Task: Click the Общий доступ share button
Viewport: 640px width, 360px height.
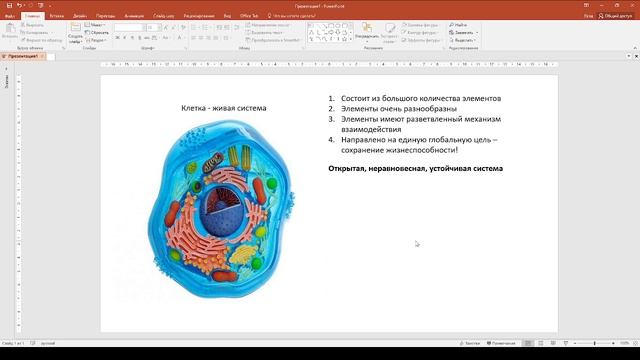Action: (x=616, y=16)
